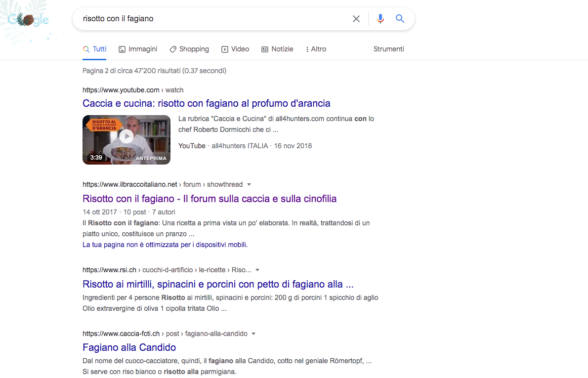Click the Video play icon in tabs
Image resolution: width=588 pixels, height=378 pixels.
[x=225, y=49]
